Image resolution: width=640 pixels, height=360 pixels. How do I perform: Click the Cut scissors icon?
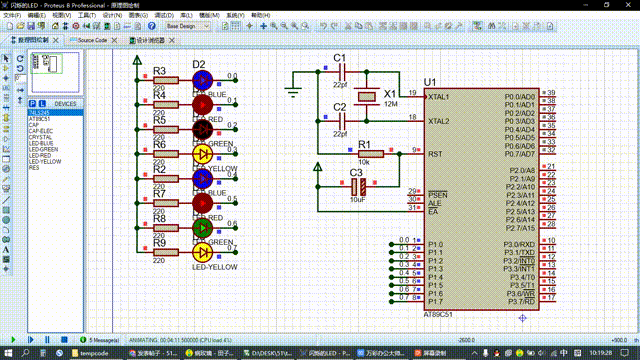coord(348,26)
